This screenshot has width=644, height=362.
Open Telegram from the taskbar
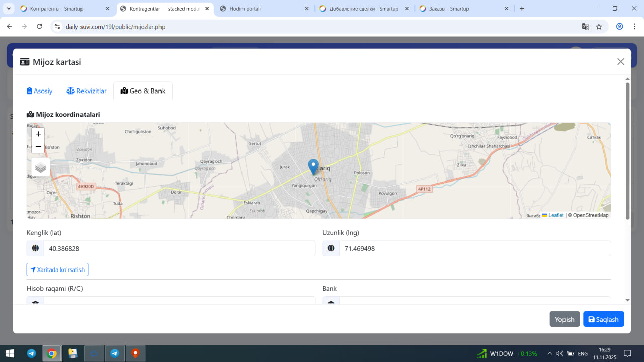31,353
